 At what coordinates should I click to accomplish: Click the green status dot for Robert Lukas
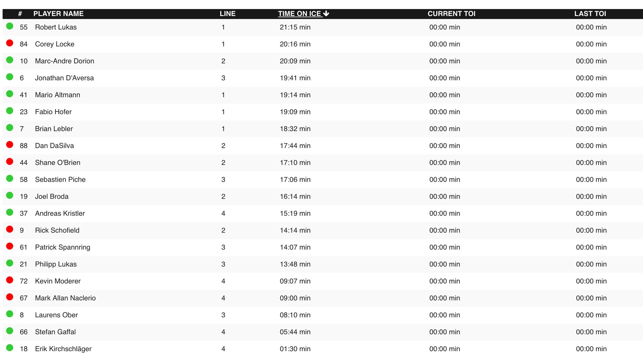click(x=10, y=26)
